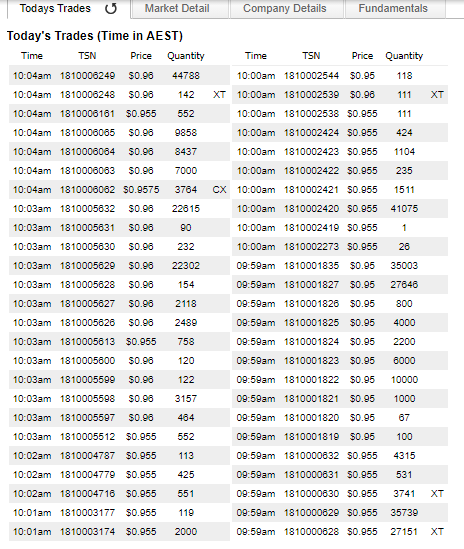Click the right TSN column header
The height and width of the screenshot is (549, 464).
coord(311,56)
